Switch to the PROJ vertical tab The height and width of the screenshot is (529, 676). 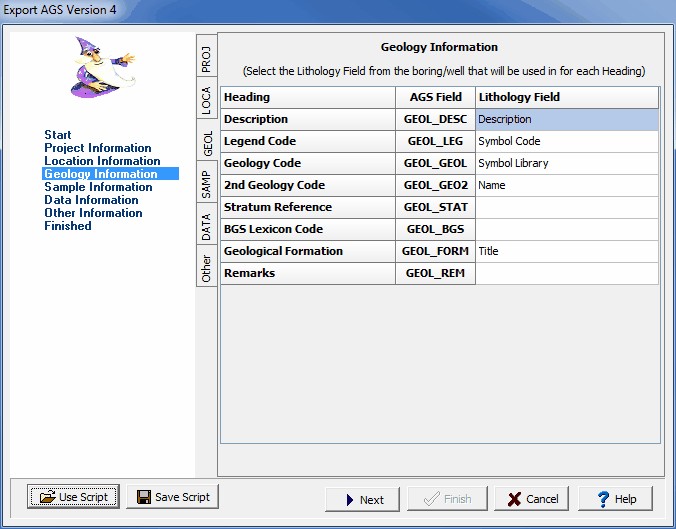[x=205, y=57]
